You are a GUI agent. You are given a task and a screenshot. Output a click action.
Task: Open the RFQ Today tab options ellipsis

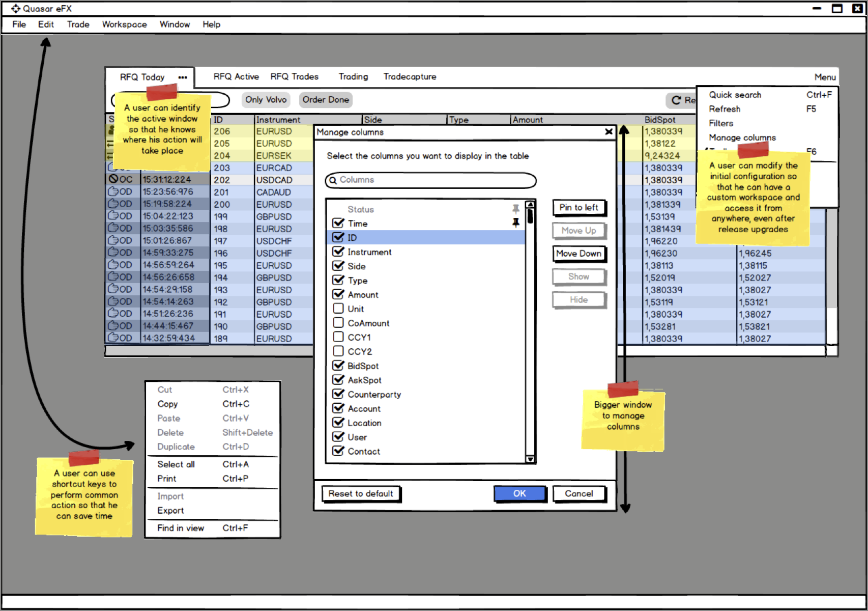pos(183,77)
